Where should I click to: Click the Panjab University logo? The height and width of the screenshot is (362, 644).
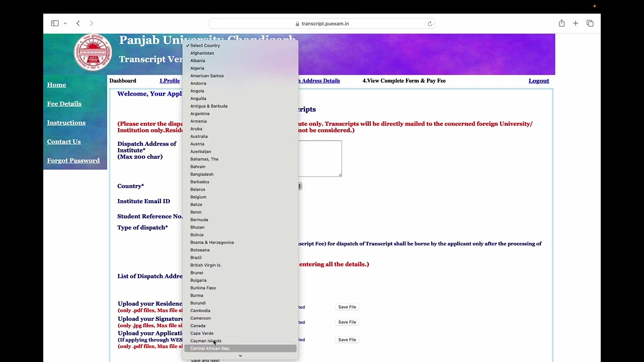(93, 52)
